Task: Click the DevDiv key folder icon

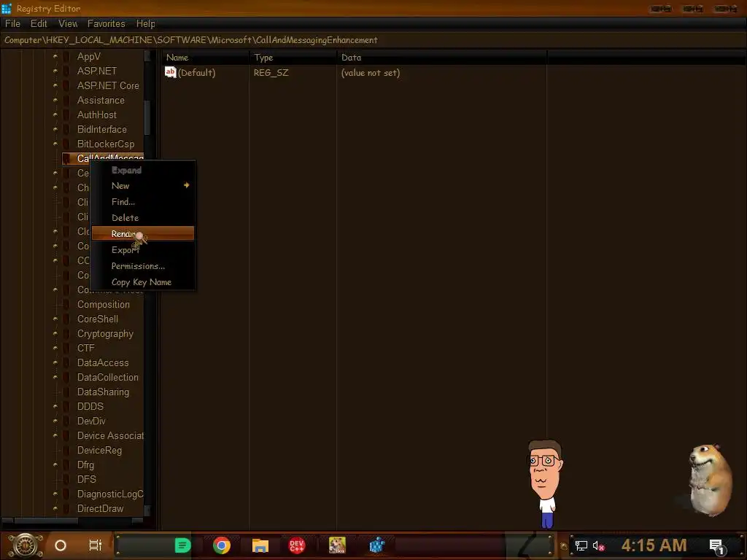Action: pos(67,421)
